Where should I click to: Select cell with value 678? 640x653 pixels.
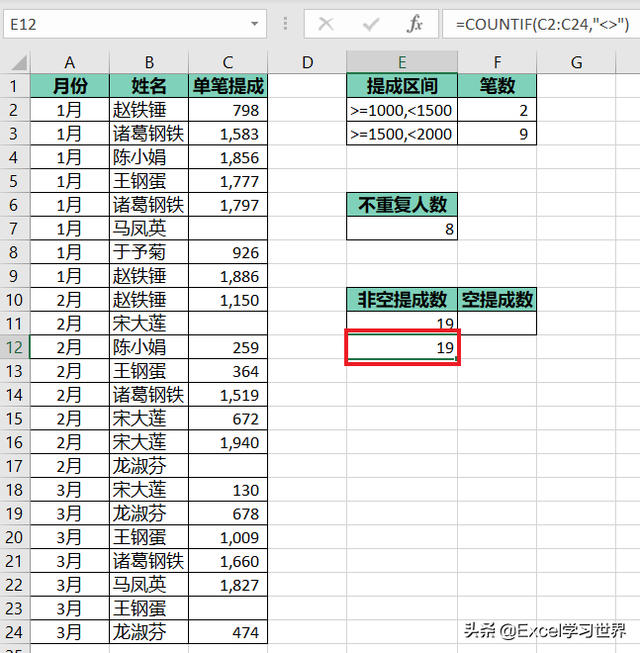click(x=228, y=513)
